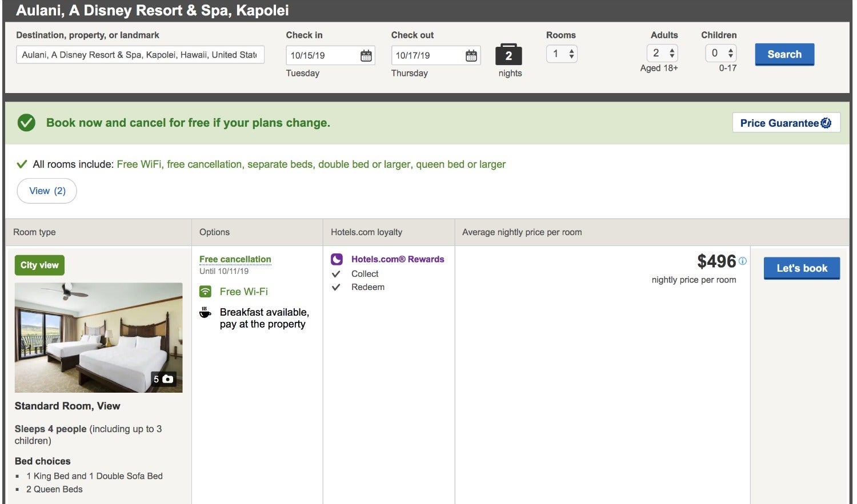Open the Standard Room photo thumbnail
Viewport: 857px width, 504px height.
(x=98, y=337)
